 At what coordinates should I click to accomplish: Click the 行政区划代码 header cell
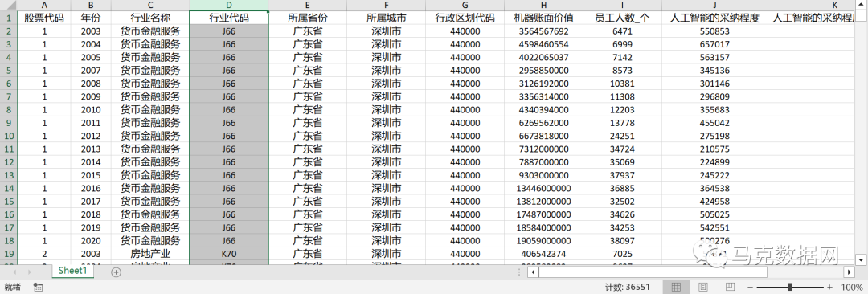click(465, 18)
